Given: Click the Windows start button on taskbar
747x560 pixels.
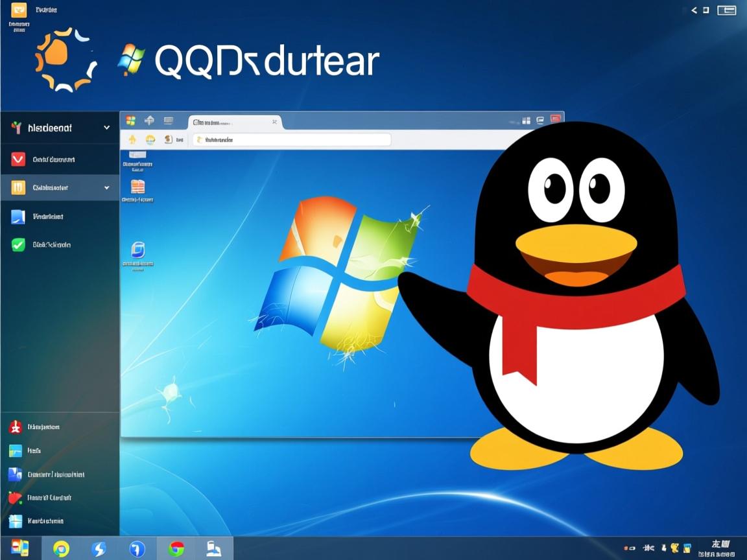Looking at the screenshot, I should coord(20,548).
